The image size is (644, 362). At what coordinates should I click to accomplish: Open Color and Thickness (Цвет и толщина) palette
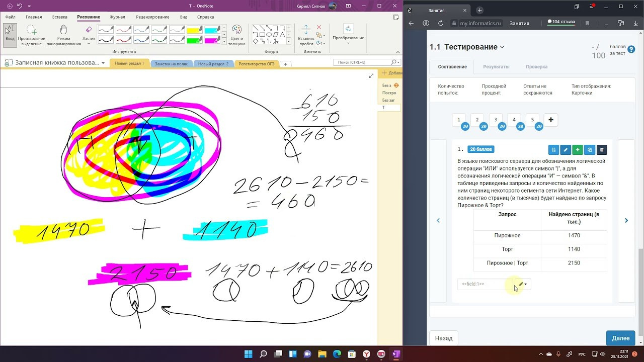click(x=236, y=35)
